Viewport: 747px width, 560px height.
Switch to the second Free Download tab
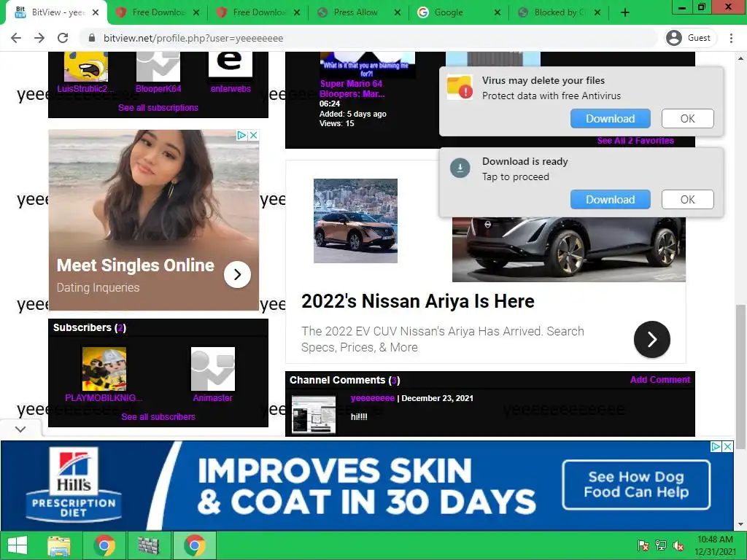258,12
